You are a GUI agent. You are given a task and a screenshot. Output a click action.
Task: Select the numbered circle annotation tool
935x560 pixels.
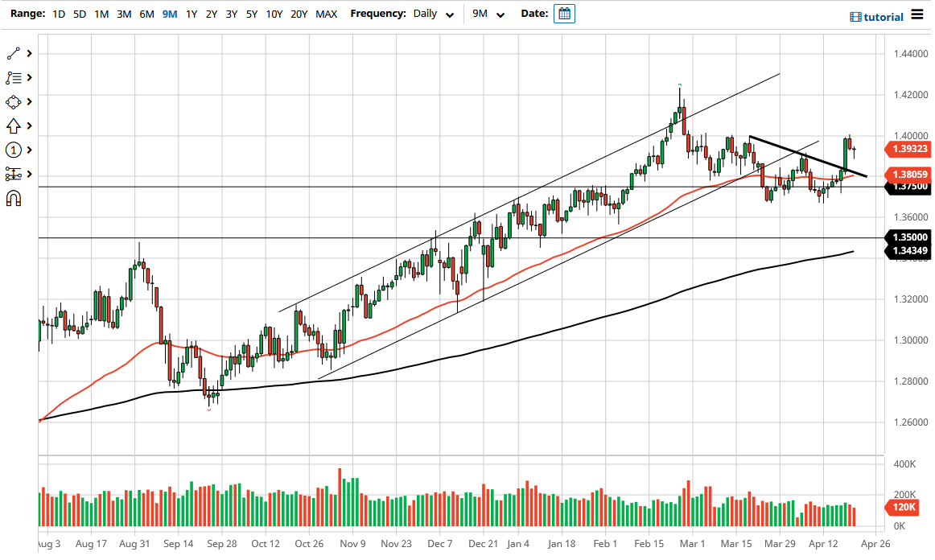click(13, 150)
